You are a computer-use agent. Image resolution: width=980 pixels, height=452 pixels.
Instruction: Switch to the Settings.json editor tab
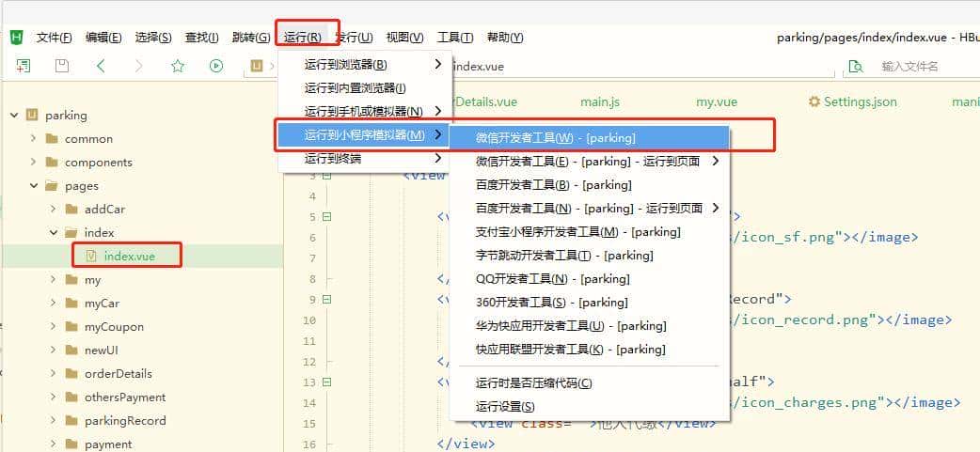(x=852, y=101)
